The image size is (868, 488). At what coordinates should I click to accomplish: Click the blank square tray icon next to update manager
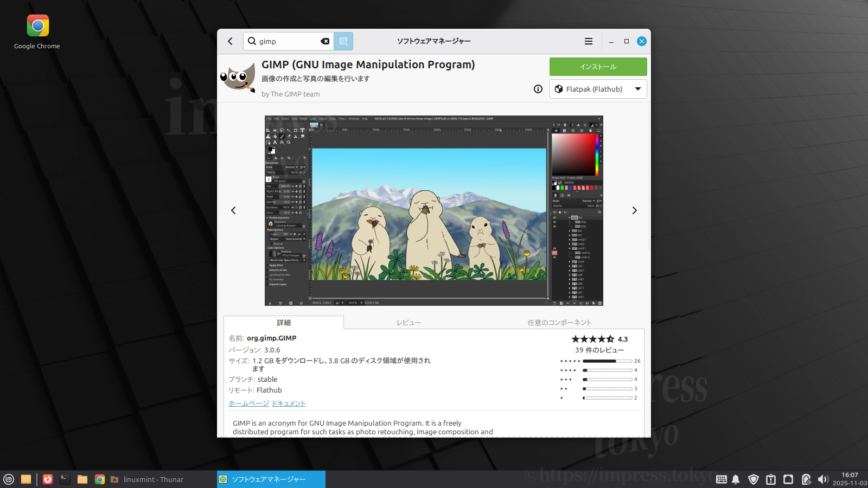(x=788, y=479)
